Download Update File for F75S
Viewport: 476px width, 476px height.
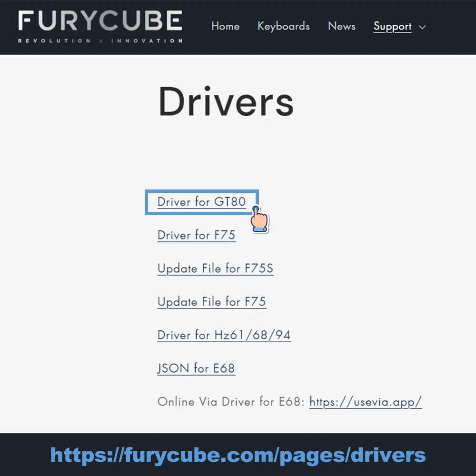pyautogui.click(x=215, y=268)
